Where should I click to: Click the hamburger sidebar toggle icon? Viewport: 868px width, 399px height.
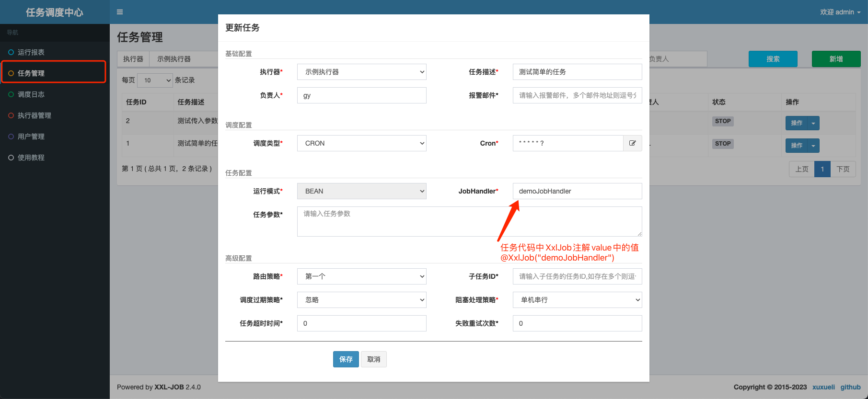pos(120,12)
